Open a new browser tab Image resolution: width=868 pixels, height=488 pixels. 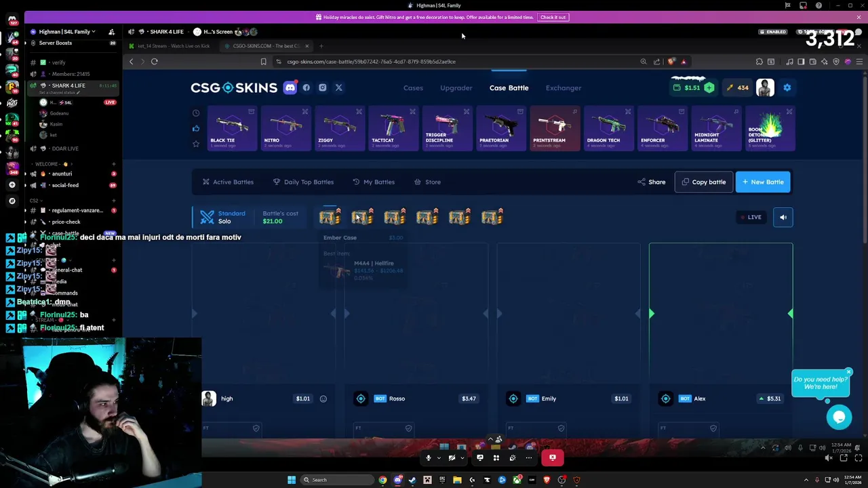321,46
